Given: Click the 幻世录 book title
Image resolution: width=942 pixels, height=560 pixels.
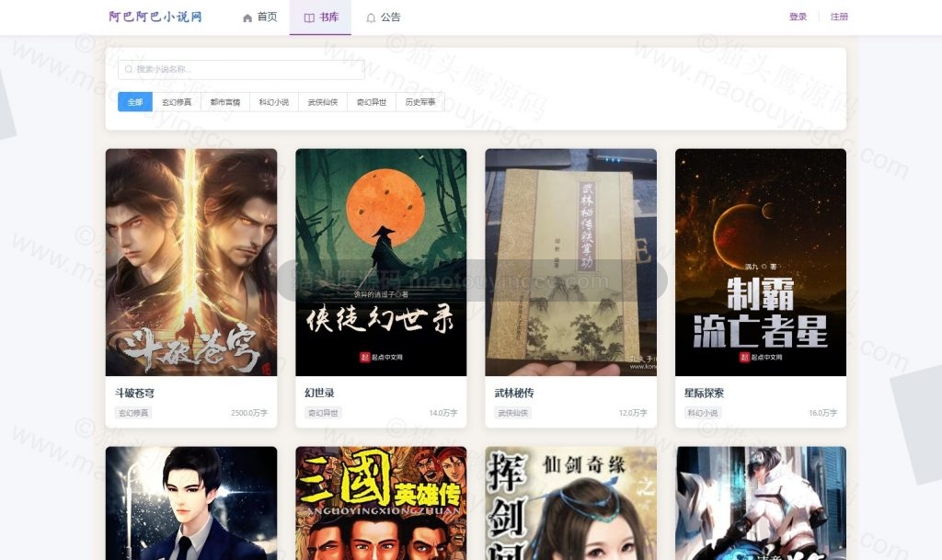Looking at the screenshot, I should pyautogui.click(x=319, y=394).
